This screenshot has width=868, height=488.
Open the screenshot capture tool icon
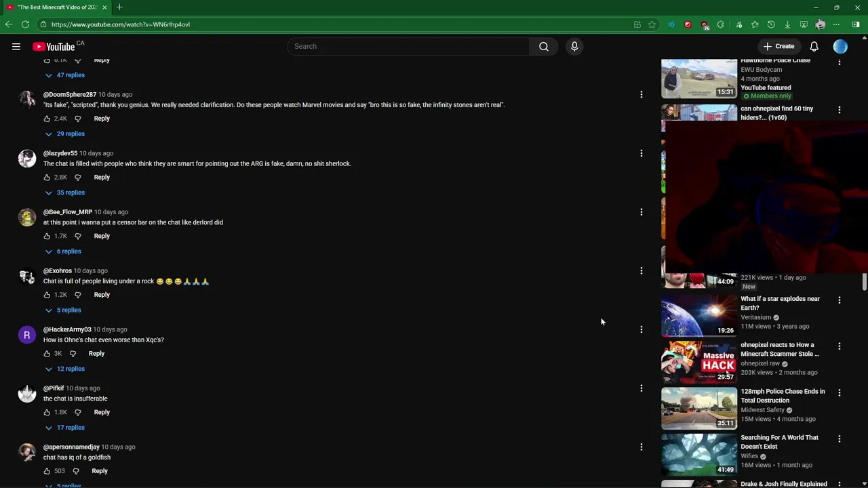point(804,24)
